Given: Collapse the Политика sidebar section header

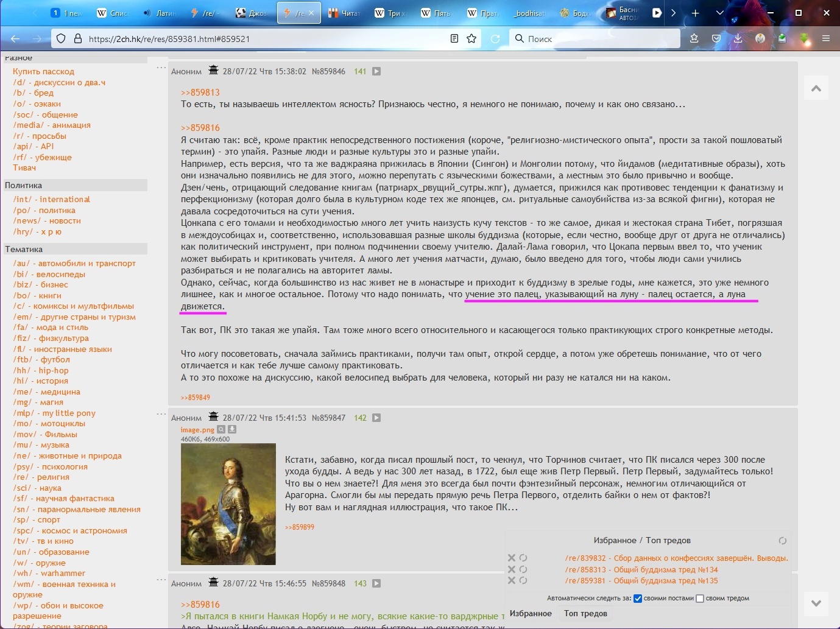Looking at the screenshot, I should point(76,185).
